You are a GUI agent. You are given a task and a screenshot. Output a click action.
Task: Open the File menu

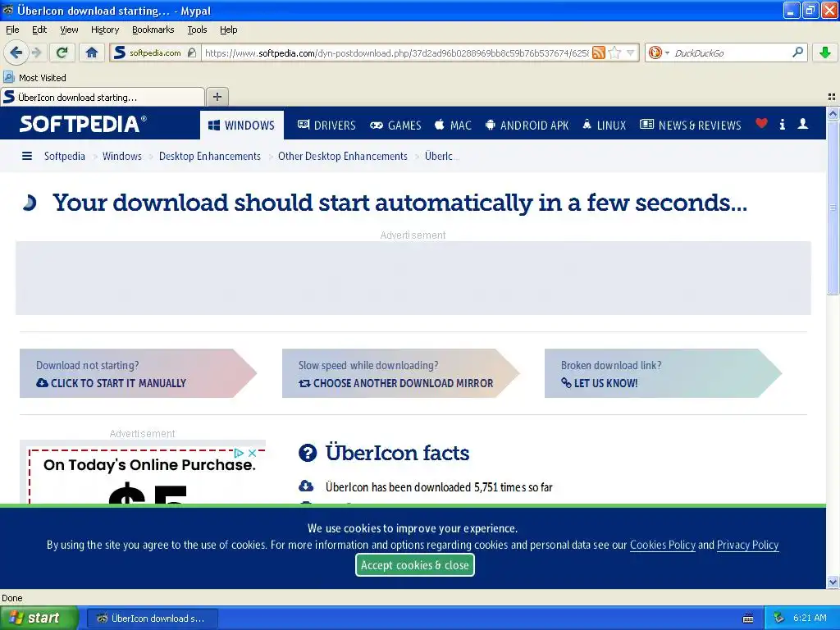(12, 30)
